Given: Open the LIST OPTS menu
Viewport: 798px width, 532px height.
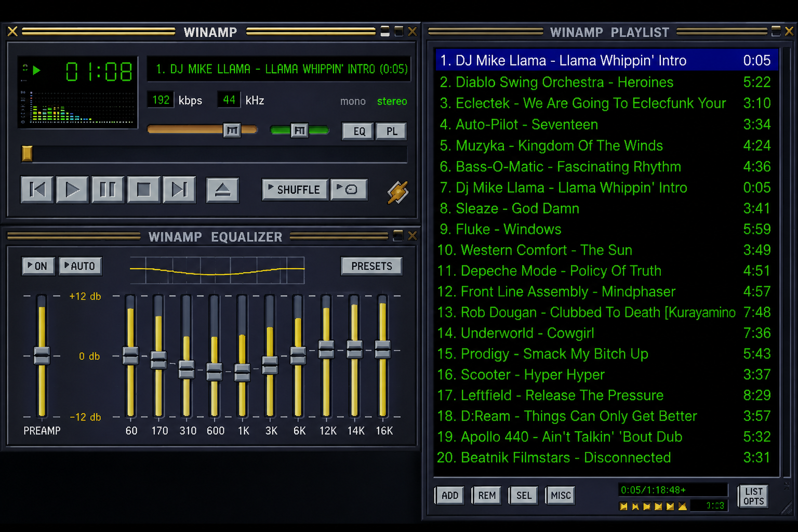Looking at the screenshot, I should click(x=753, y=496).
